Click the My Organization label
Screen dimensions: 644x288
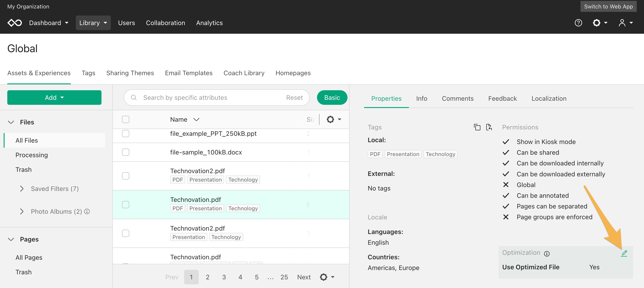[x=28, y=7]
